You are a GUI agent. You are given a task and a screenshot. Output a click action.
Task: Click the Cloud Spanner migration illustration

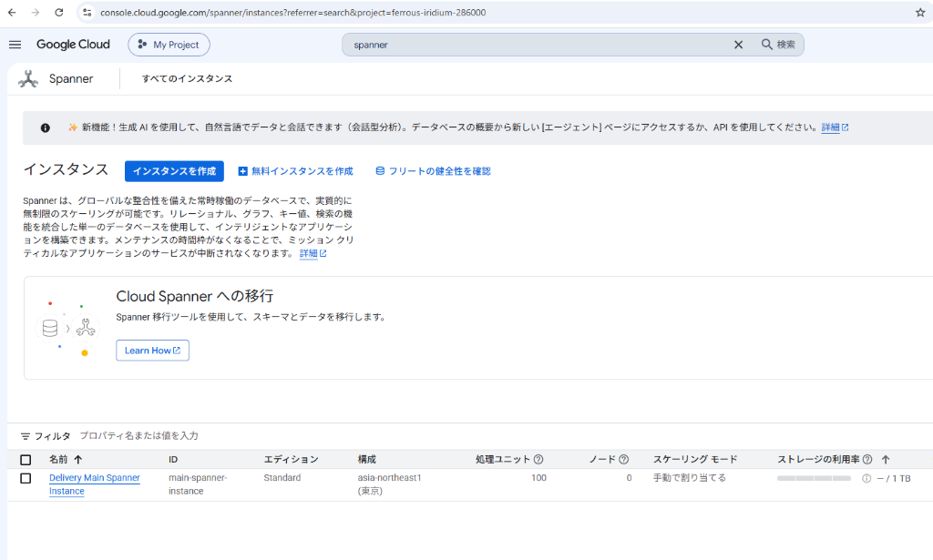click(x=67, y=328)
